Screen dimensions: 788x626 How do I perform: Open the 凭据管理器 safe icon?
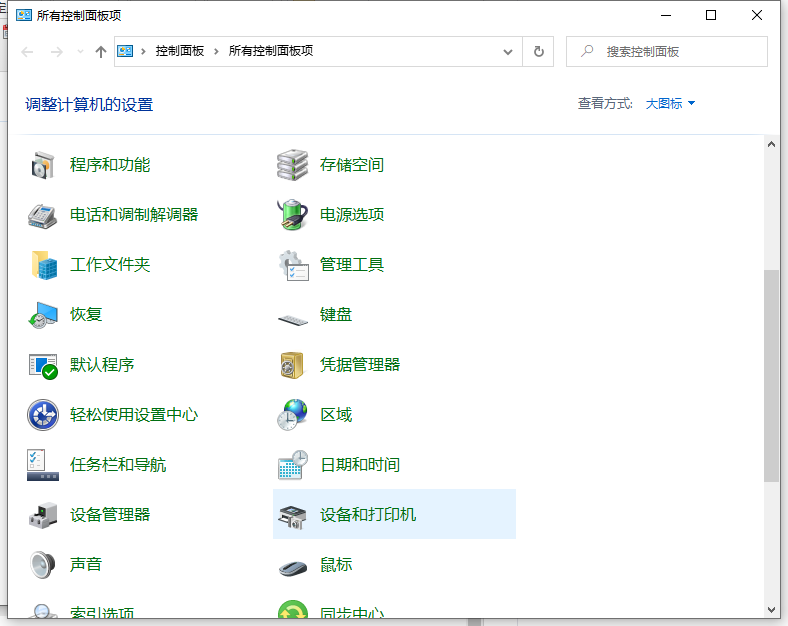[292, 365]
